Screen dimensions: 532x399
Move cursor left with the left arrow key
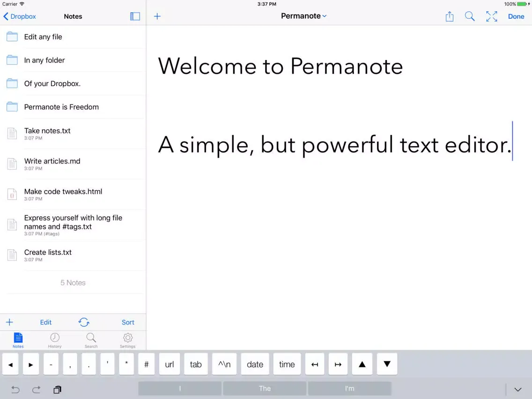click(x=10, y=364)
